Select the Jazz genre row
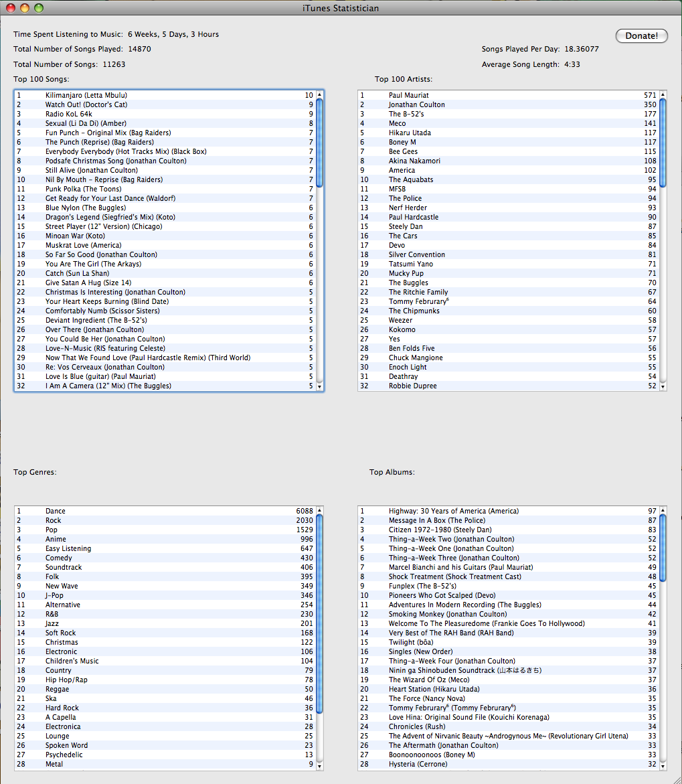The image size is (682, 784). coord(165,623)
